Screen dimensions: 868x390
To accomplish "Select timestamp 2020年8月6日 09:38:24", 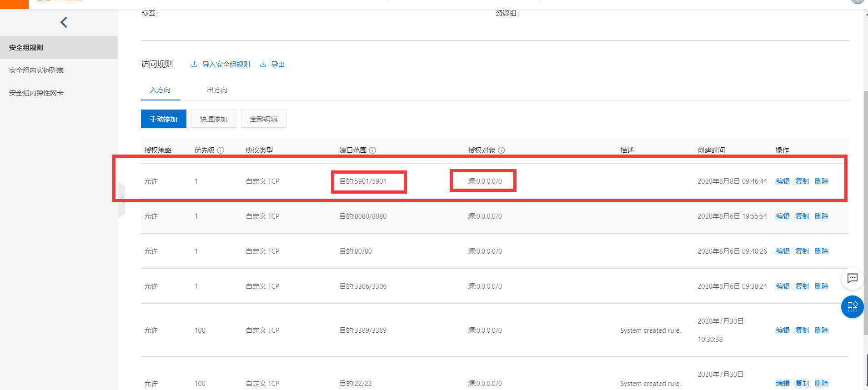I will pyautogui.click(x=732, y=286).
